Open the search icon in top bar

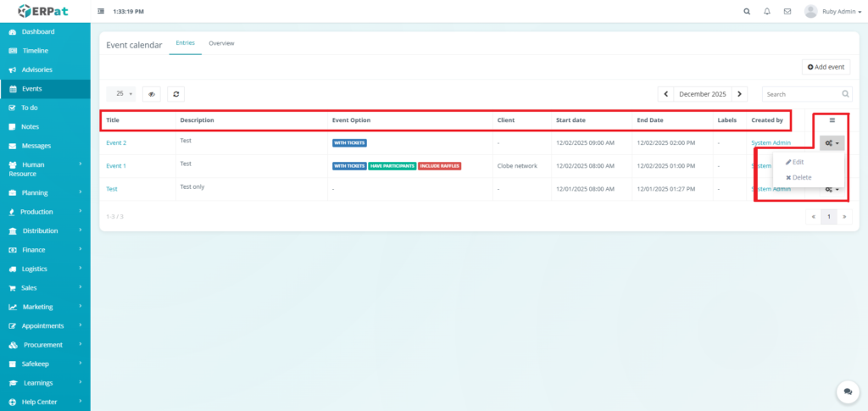(746, 12)
